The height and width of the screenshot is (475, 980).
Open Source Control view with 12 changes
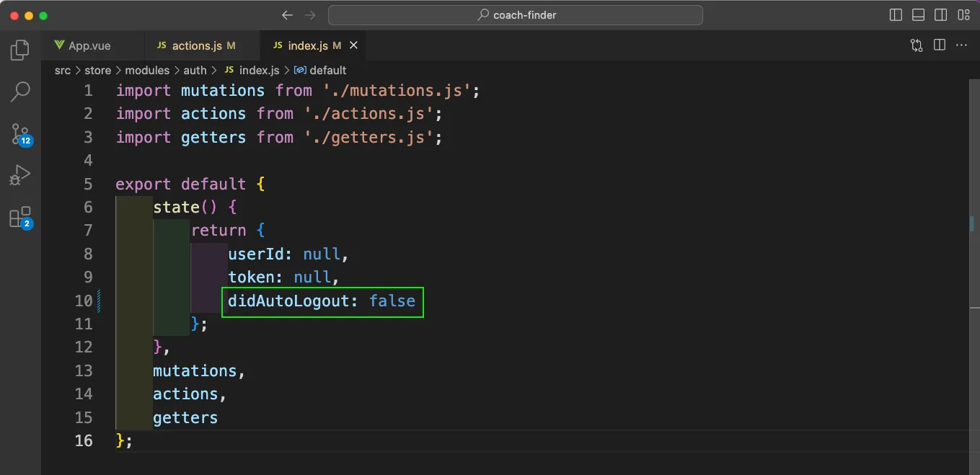(20, 134)
